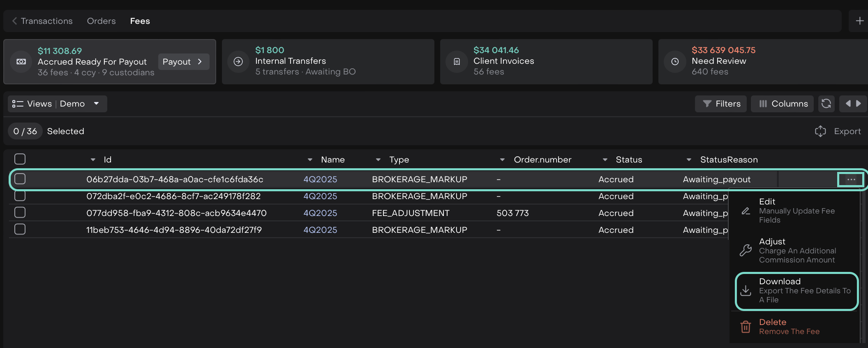Expand the Status column dropdown arrow
Image resolution: width=868 pixels, height=348 pixels.
(x=605, y=160)
